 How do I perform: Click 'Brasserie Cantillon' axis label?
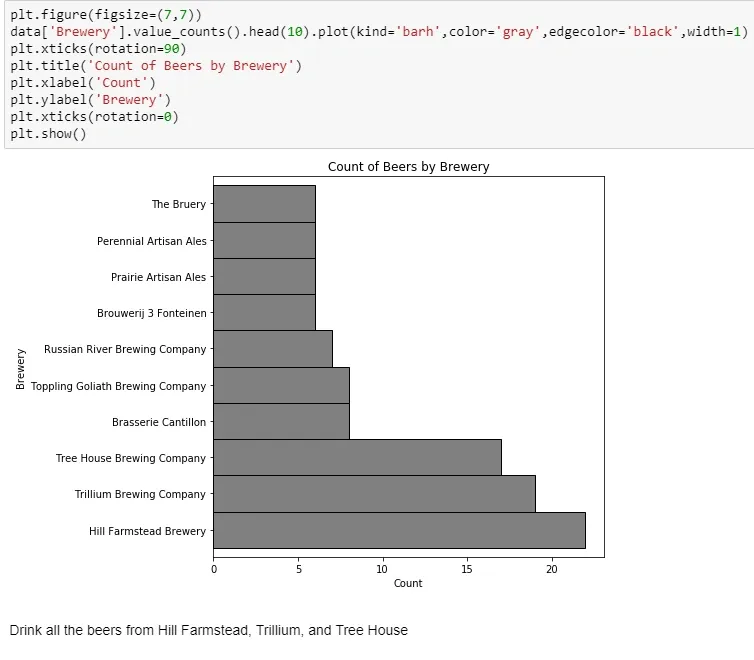click(159, 422)
